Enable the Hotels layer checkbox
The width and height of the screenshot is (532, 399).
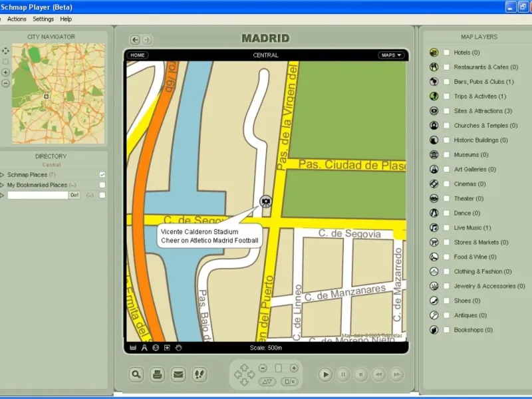point(447,53)
